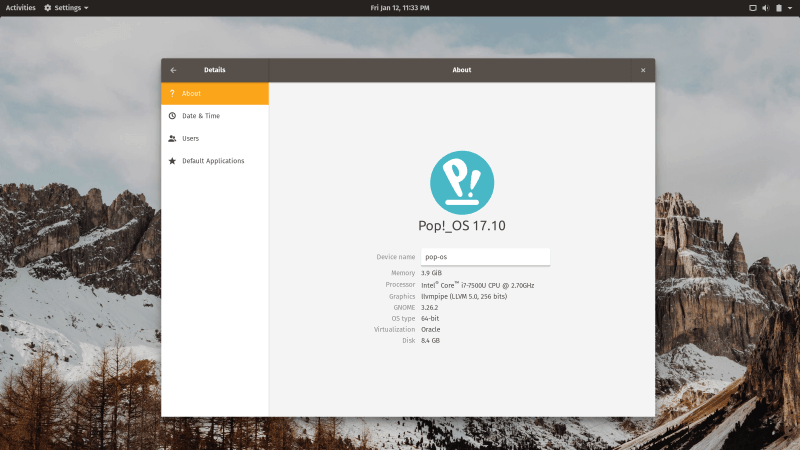The image size is (800, 450).
Task: Click the Pop!_OS 17.10 title text
Action: [462, 226]
